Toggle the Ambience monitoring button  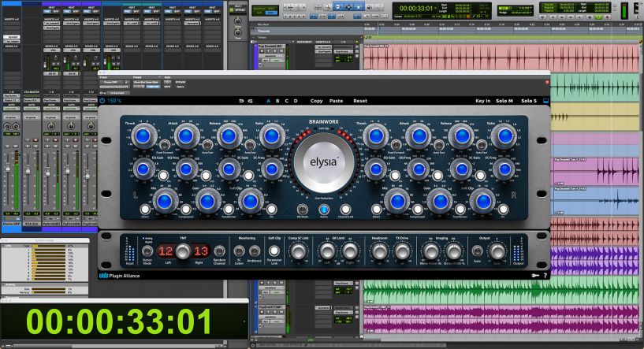point(255,251)
